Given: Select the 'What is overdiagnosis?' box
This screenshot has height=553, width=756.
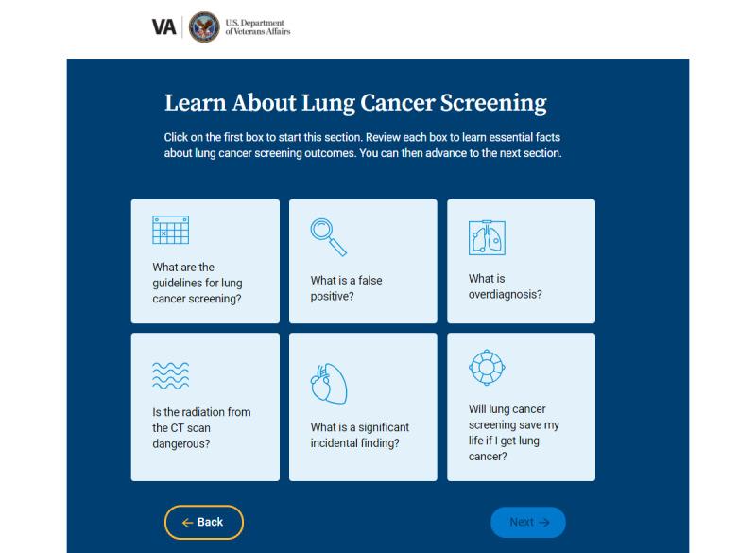Looking at the screenshot, I should pyautogui.click(x=522, y=261).
